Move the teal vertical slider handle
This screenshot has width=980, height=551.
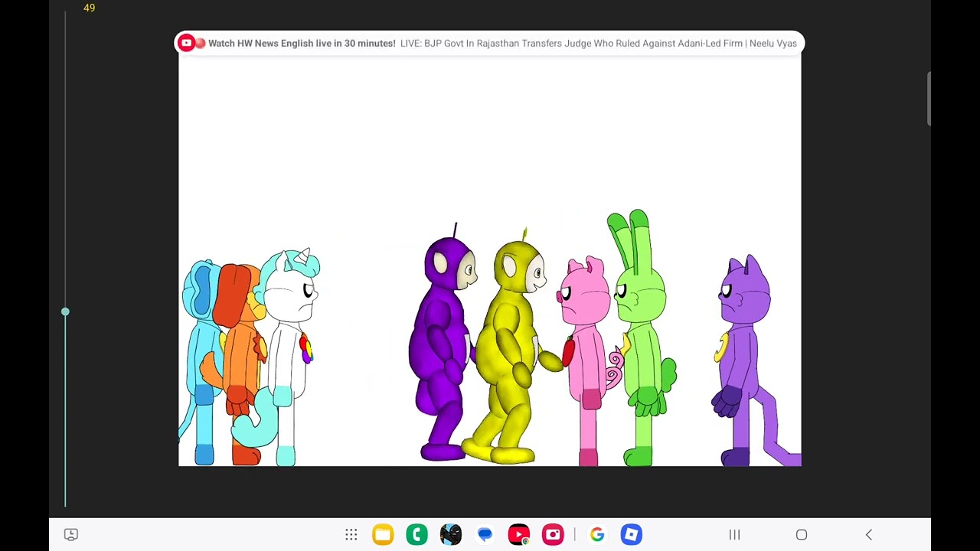point(65,311)
